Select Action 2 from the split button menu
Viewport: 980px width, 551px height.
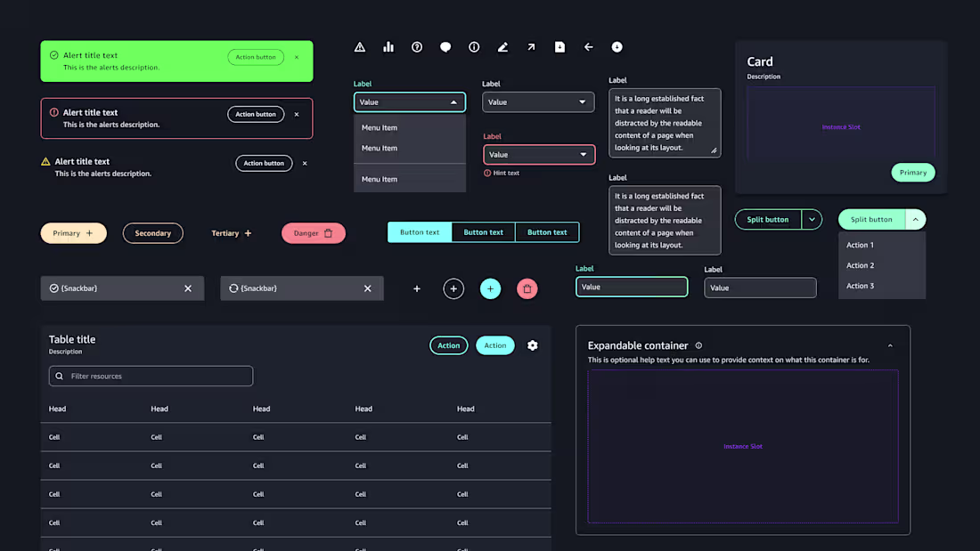point(860,264)
